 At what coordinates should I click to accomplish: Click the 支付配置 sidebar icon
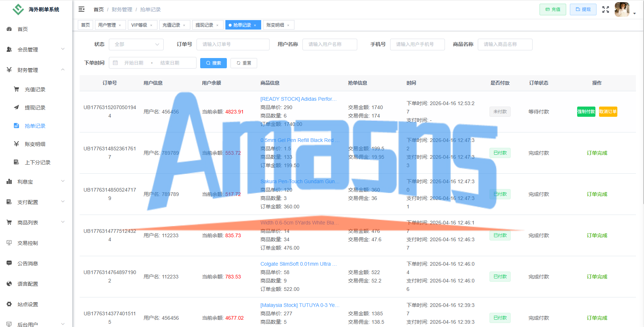click(x=9, y=202)
